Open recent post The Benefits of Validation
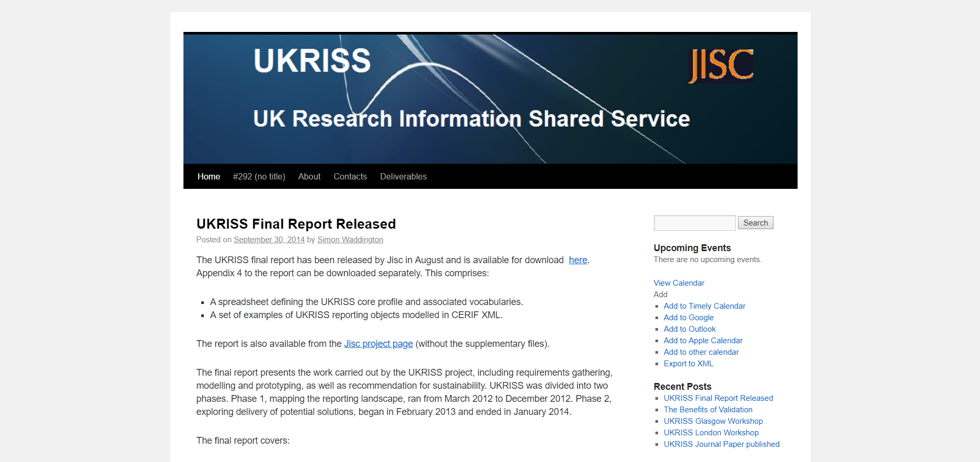 click(x=708, y=410)
